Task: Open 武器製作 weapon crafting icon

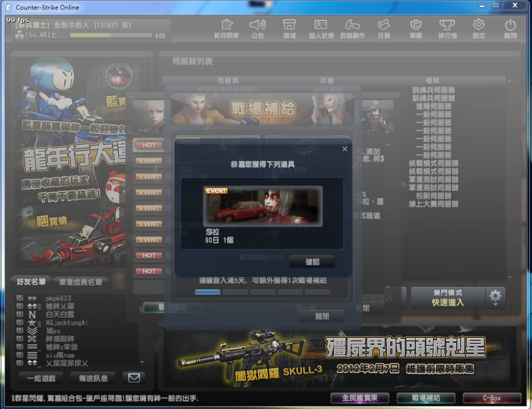Action: click(352, 29)
